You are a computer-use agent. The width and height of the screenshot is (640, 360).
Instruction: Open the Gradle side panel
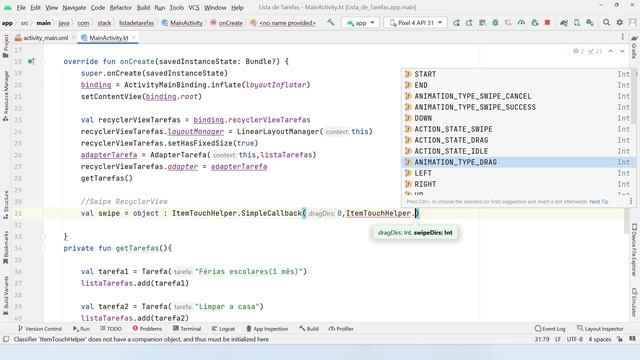[x=634, y=47]
